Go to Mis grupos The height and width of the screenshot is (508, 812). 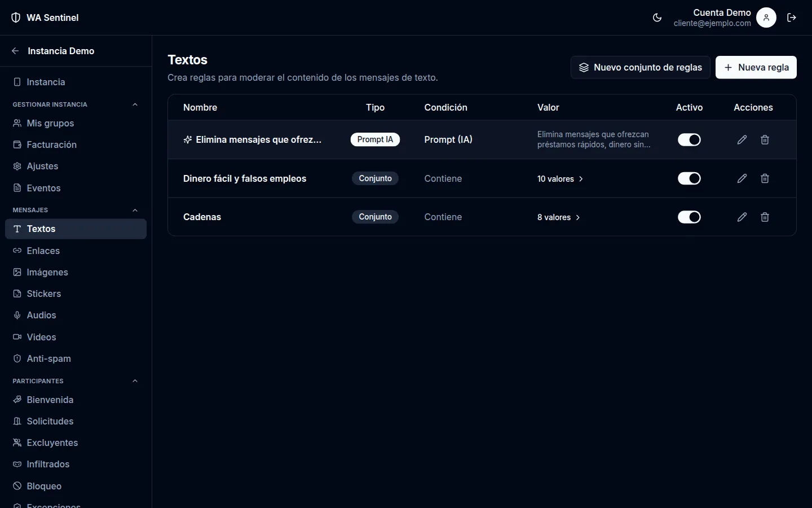pyautogui.click(x=76, y=123)
